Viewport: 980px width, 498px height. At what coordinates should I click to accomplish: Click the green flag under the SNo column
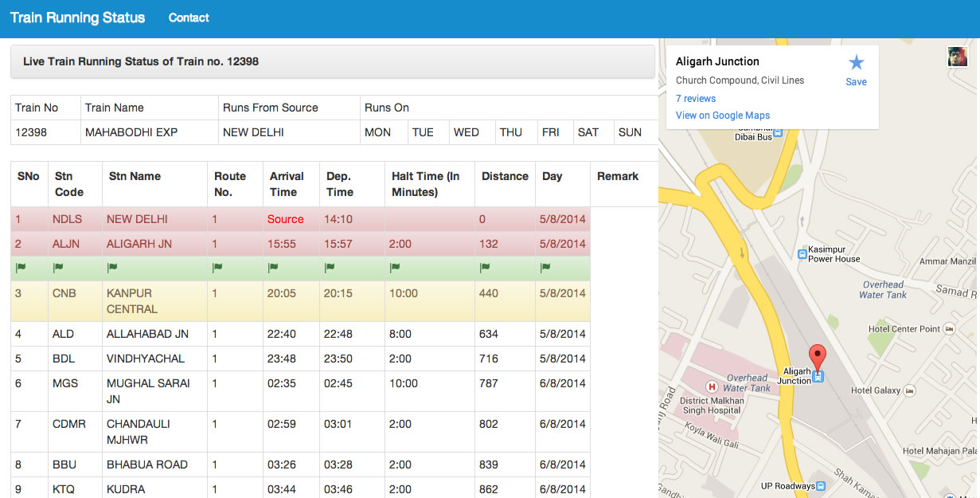pyautogui.click(x=20, y=268)
